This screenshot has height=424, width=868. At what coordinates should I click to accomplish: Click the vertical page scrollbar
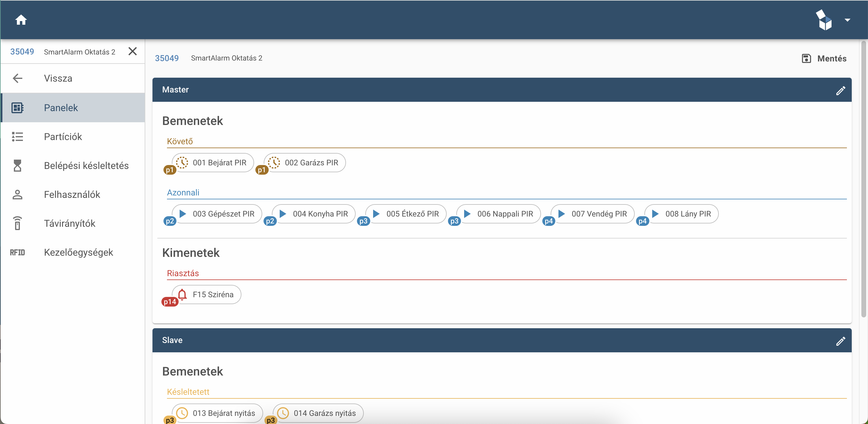click(x=863, y=179)
